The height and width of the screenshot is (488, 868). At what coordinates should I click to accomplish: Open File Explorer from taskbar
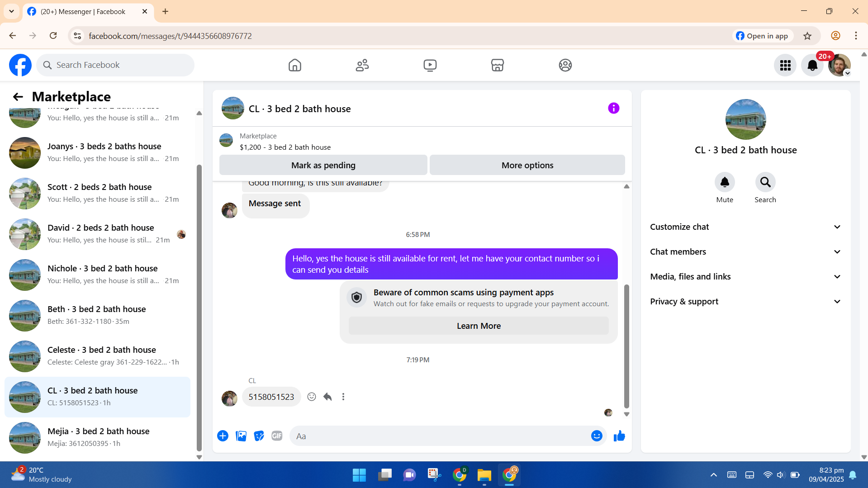[x=484, y=475]
